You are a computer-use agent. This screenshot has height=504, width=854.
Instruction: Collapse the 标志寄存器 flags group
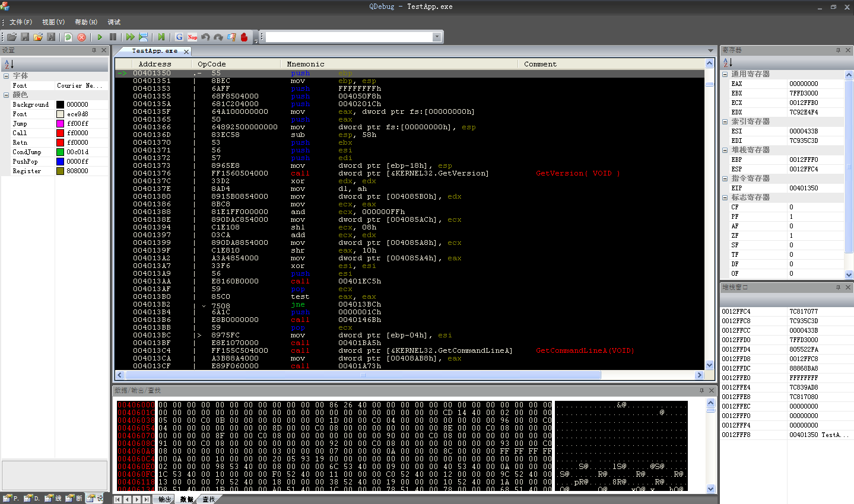tap(725, 197)
